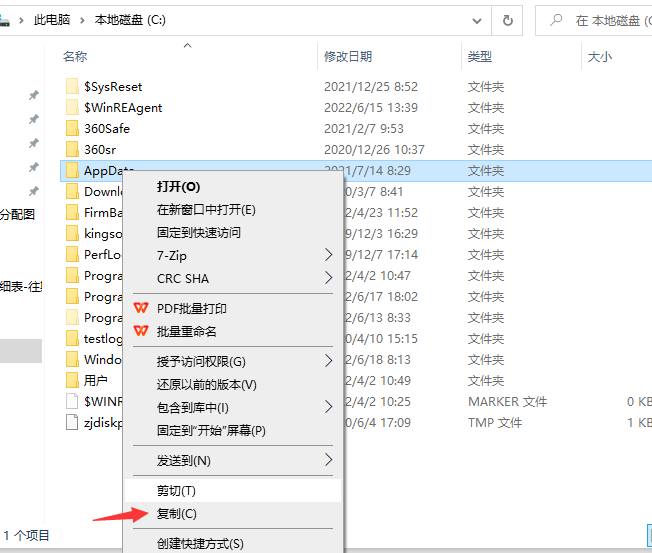Expand the 7-Zip submenu
The image size is (652, 553).
point(329,255)
